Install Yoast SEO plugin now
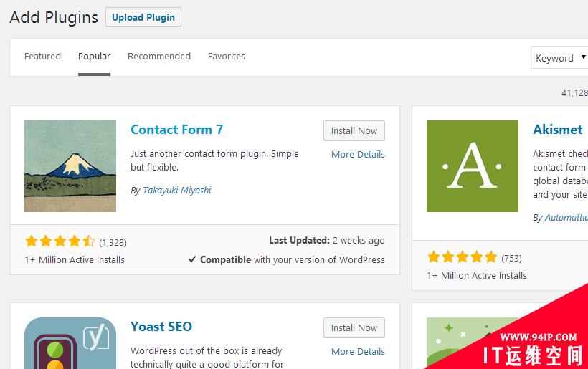 pos(354,327)
